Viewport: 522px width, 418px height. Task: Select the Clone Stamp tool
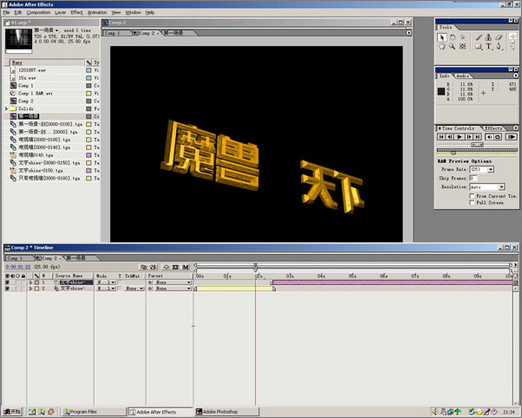click(489, 38)
